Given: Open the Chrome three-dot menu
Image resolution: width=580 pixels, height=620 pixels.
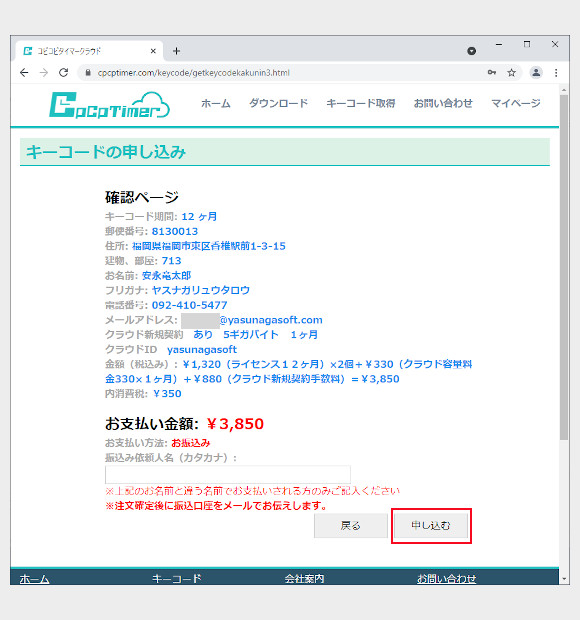Looking at the screenshot, I should (556, 73).
